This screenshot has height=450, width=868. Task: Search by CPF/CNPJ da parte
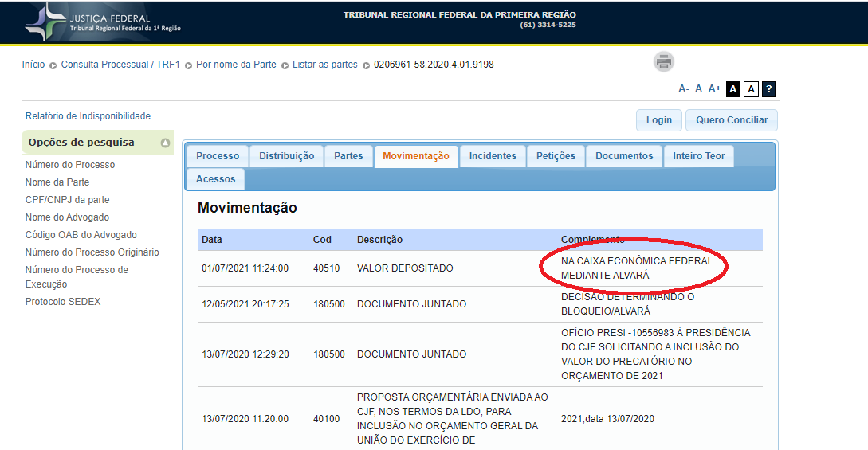click(x=67, y=200)
